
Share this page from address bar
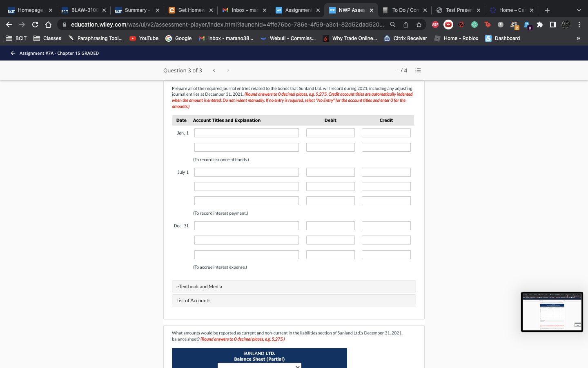[406, 25]
